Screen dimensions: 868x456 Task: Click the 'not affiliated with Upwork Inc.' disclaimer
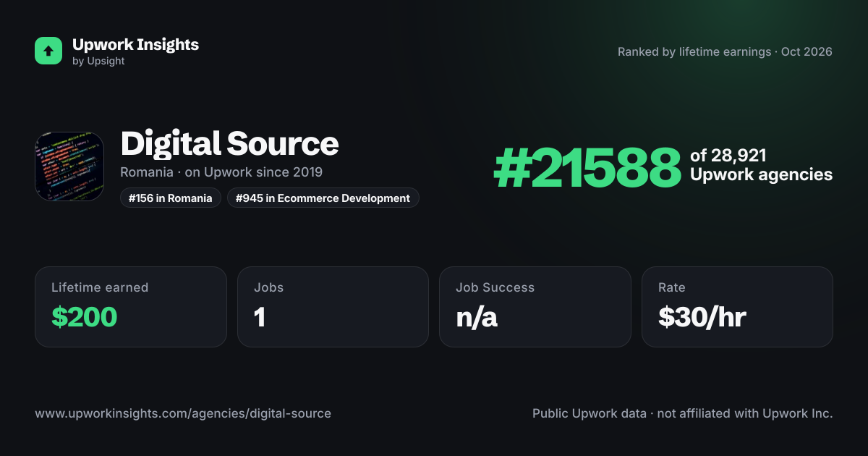745,414
